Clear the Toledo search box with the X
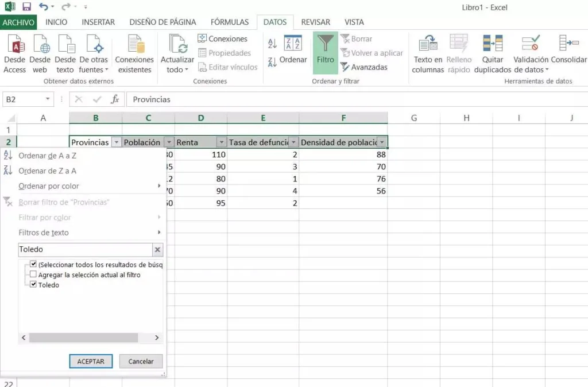The height and width of the screenshot is (387, 588). click(157, 250)
